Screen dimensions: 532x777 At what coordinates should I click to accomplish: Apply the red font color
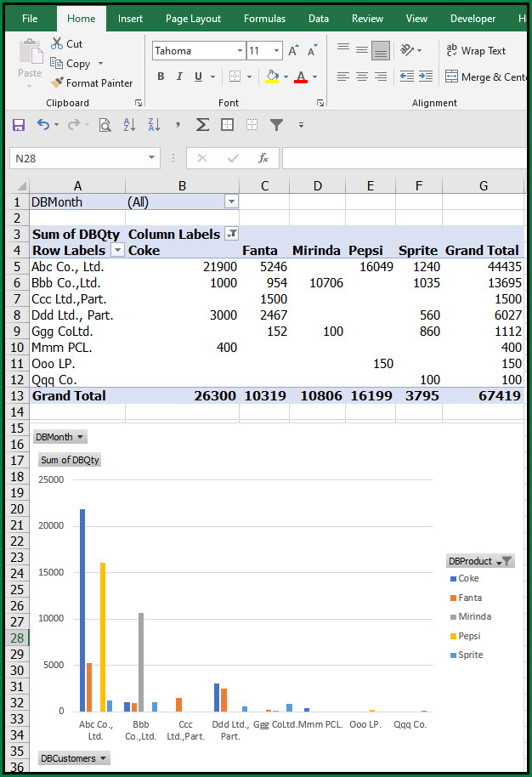click(301, 77)
